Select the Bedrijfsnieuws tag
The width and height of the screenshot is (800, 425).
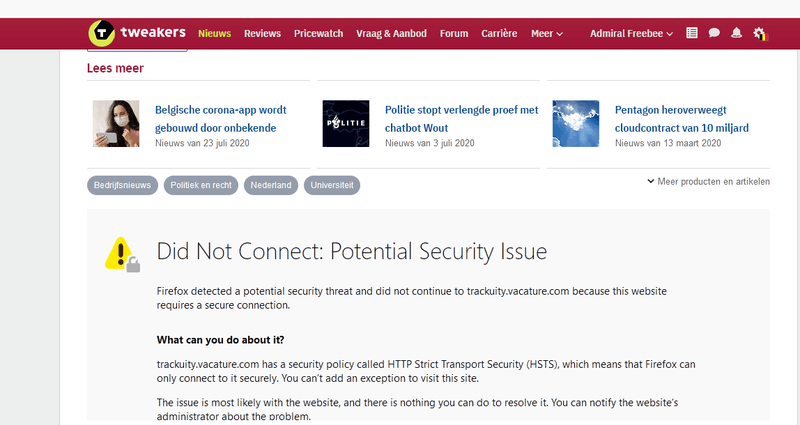click(x=122, y=185)
